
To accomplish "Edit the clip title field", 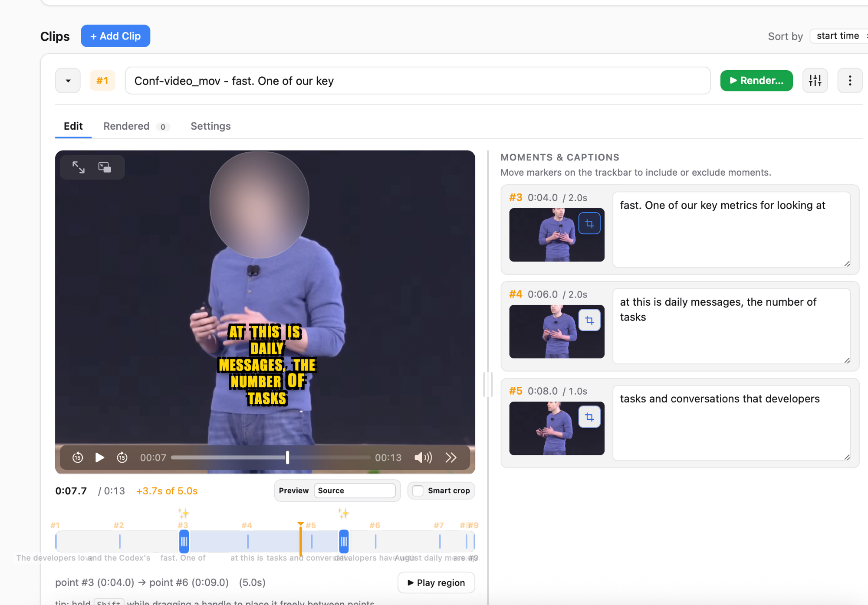I will click(418, 81).
